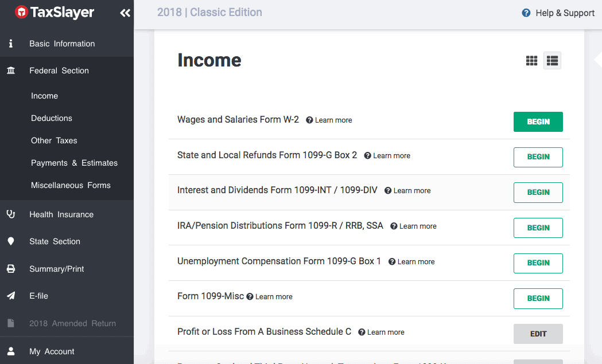The width and height of the screenshot is (602, 364).
Task: Select Income in the sidebar menu
Action: coord(44,96)
